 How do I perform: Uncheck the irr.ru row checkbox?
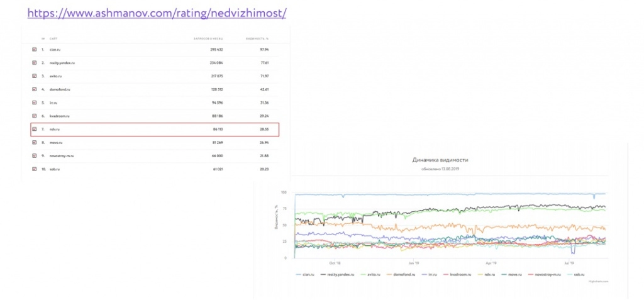click(35, 103)
